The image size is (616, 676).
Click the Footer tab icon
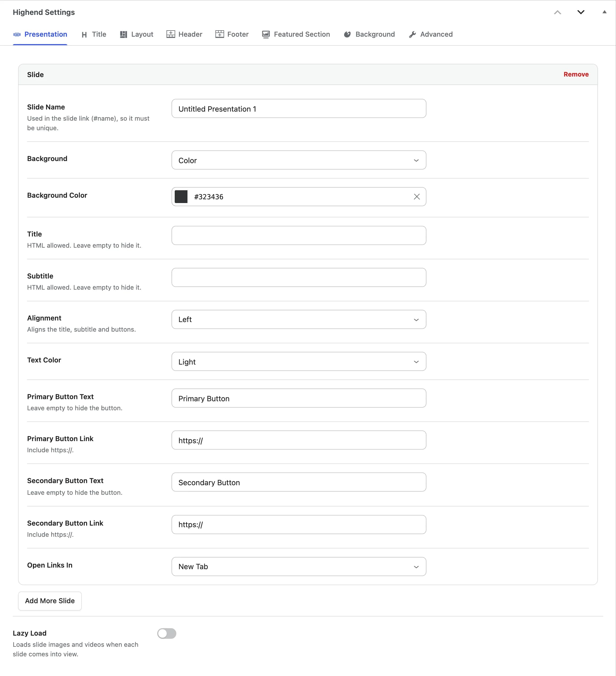(220, 34)
